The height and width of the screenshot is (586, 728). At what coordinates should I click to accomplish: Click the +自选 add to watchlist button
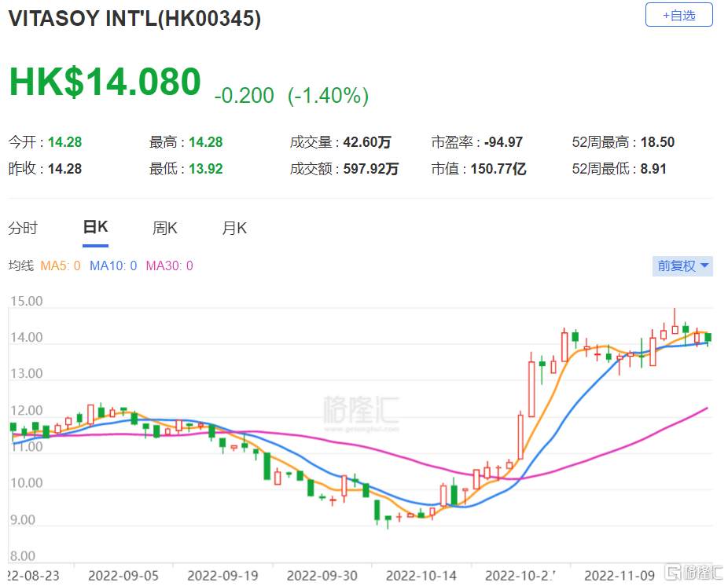(678, 15)
